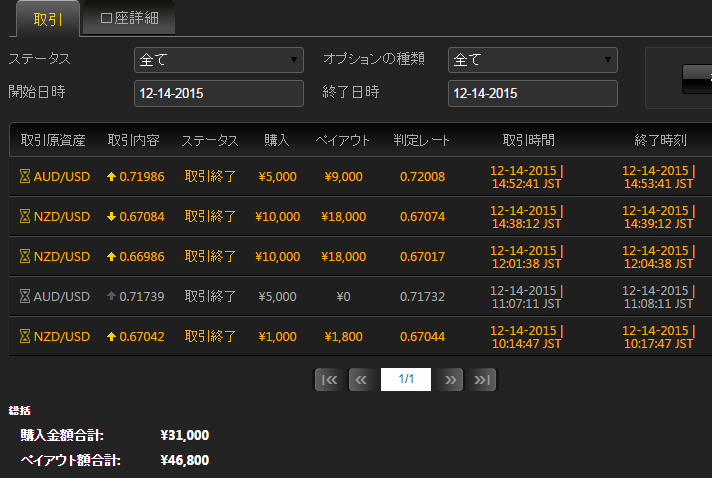Select the 0.67044 rate cell

[x=422, y=336]
